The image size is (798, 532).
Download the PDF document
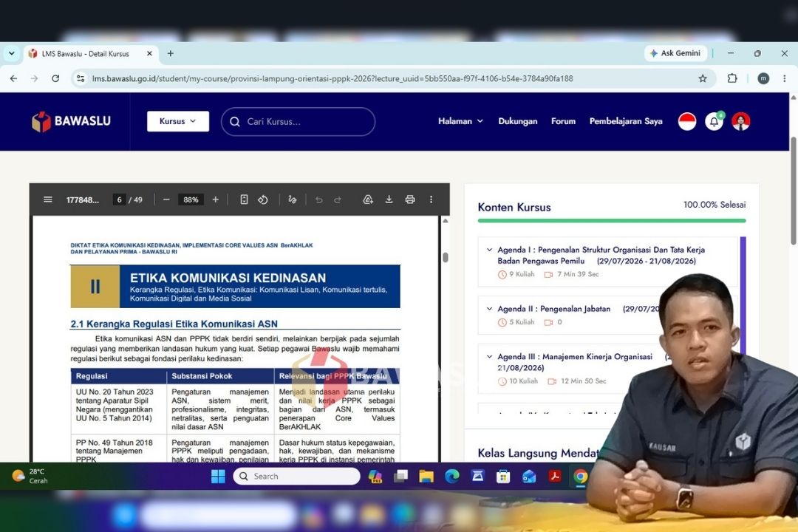click(389, 199)
